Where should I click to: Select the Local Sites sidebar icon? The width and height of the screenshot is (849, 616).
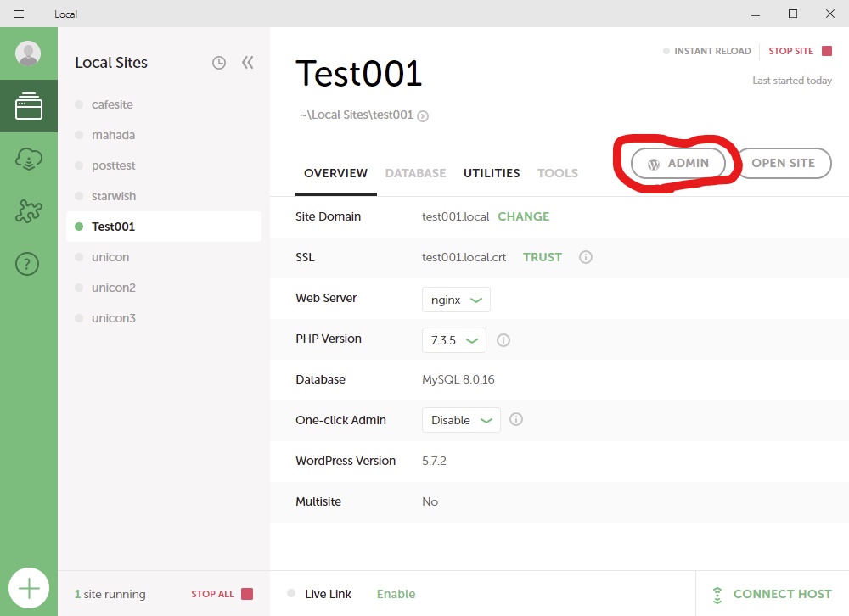coord(29,106)
